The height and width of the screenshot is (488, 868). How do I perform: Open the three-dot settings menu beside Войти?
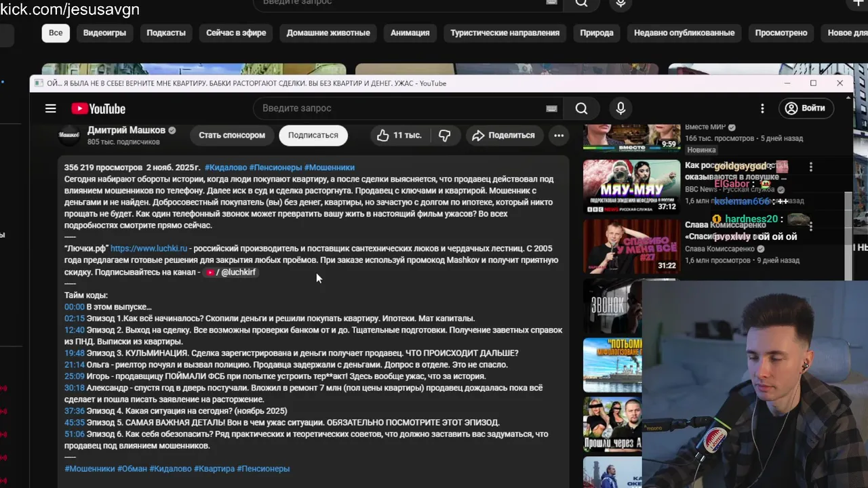(x=762, y=108)
